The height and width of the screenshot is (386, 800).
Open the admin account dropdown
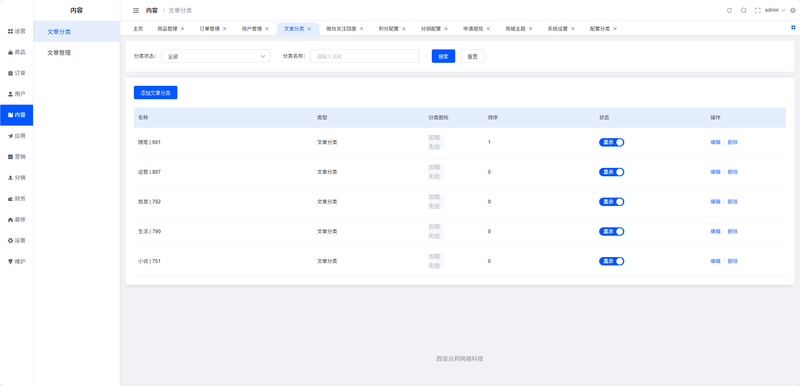pos(774,10)
